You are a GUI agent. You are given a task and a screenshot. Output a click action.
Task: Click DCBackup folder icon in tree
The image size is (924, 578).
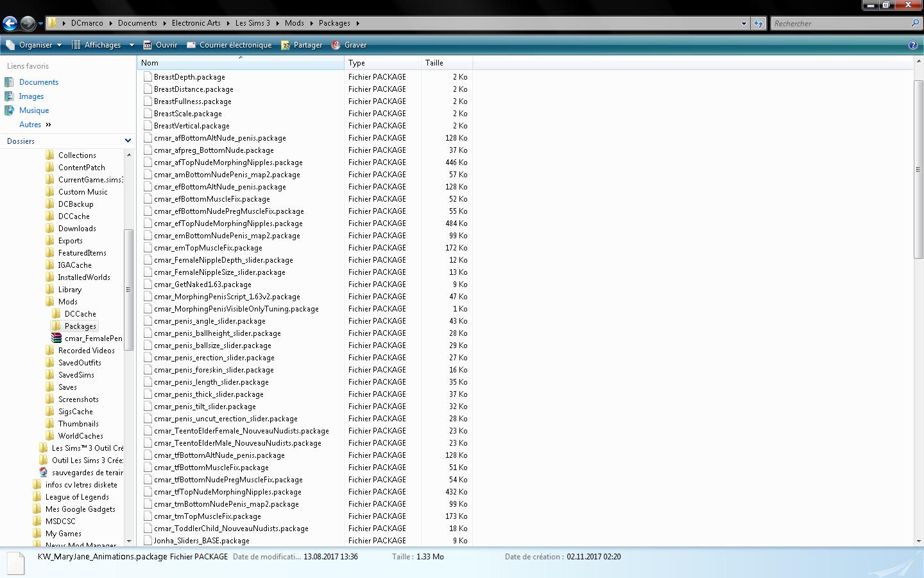click(50, 204)
